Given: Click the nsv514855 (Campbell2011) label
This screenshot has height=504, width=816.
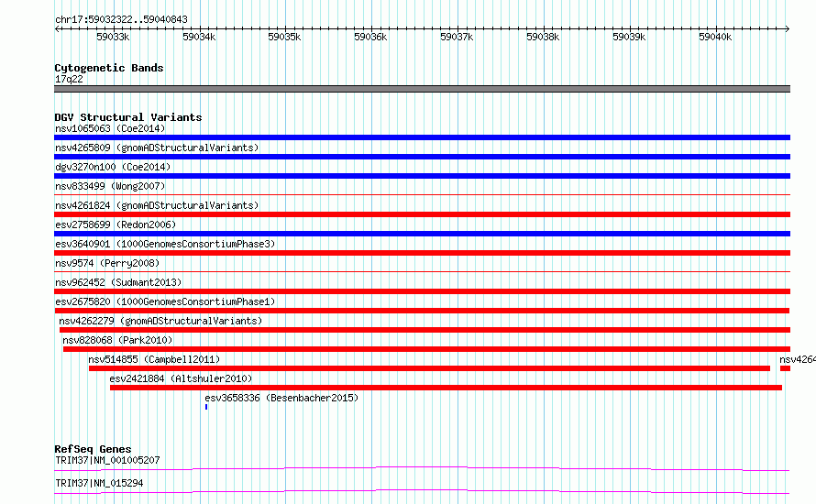Looking at the screenshot, I should pos(154,359).
